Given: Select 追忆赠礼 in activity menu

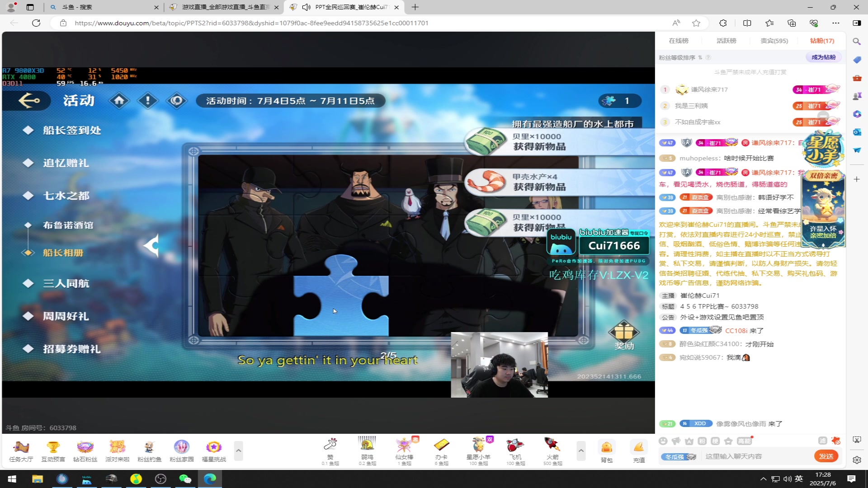Looking at the screenshot, I should pos(66,163).
